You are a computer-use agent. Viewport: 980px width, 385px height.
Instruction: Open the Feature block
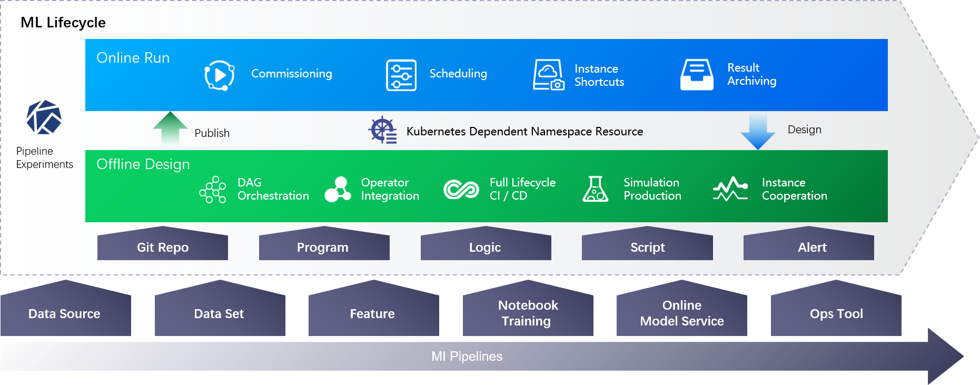pyautogui.click(x=374, y=308)
